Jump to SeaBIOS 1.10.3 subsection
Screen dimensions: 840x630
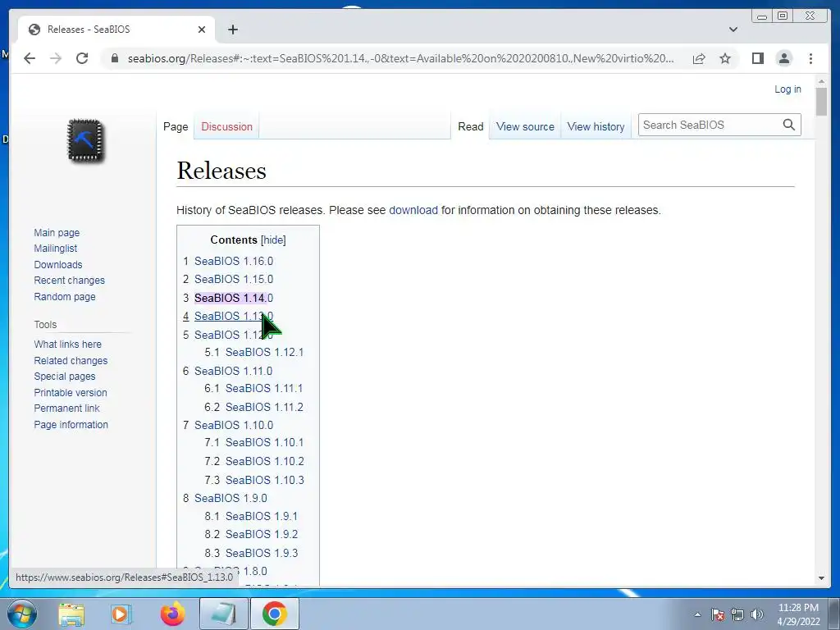tap(265, 480)
